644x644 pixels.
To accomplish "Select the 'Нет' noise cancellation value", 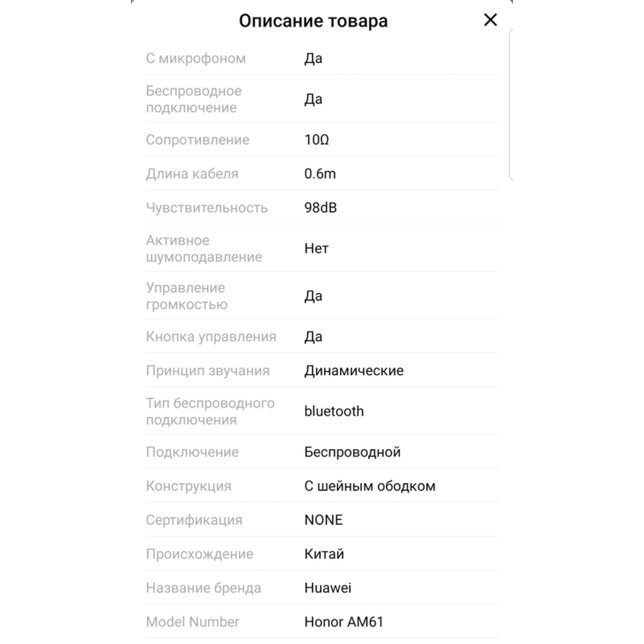I will (316, 248).
